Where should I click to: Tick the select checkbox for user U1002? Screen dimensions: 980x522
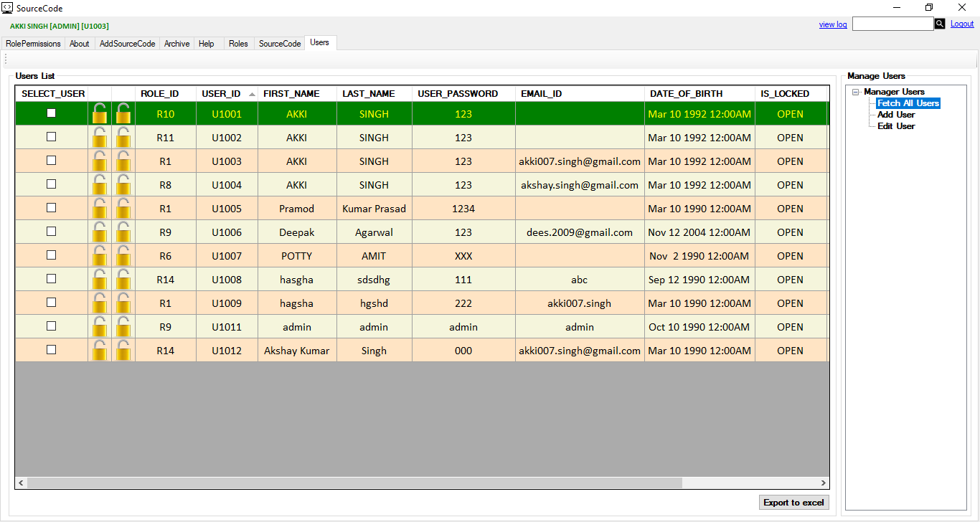tap(51, 136)
